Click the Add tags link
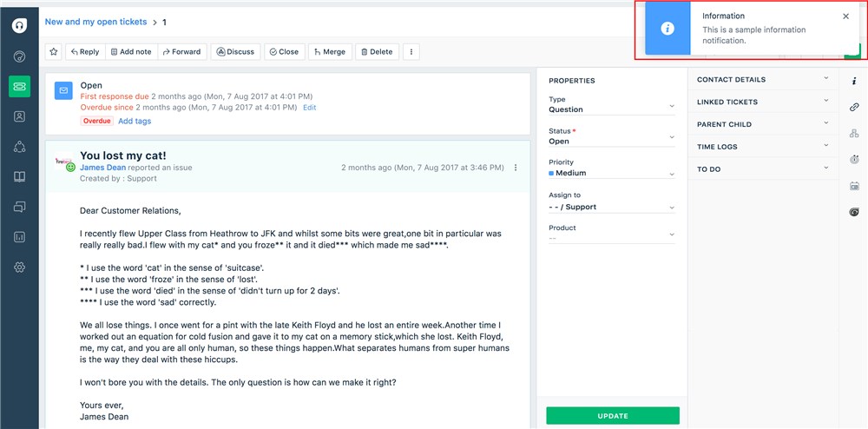This screenshot has width=868, height=429. [x=135, y=121]
